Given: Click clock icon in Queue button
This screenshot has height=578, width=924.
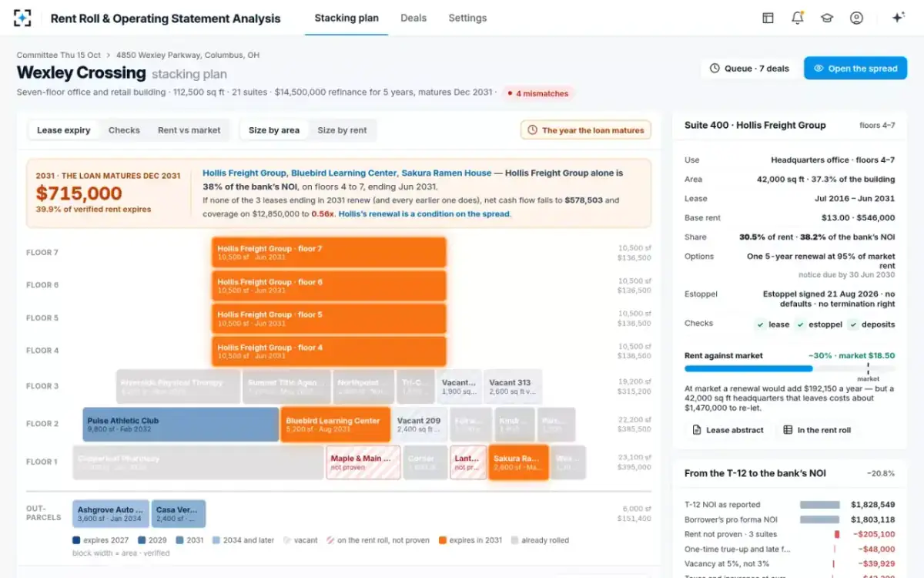Looking at the screenshot, I should [715, 69].
